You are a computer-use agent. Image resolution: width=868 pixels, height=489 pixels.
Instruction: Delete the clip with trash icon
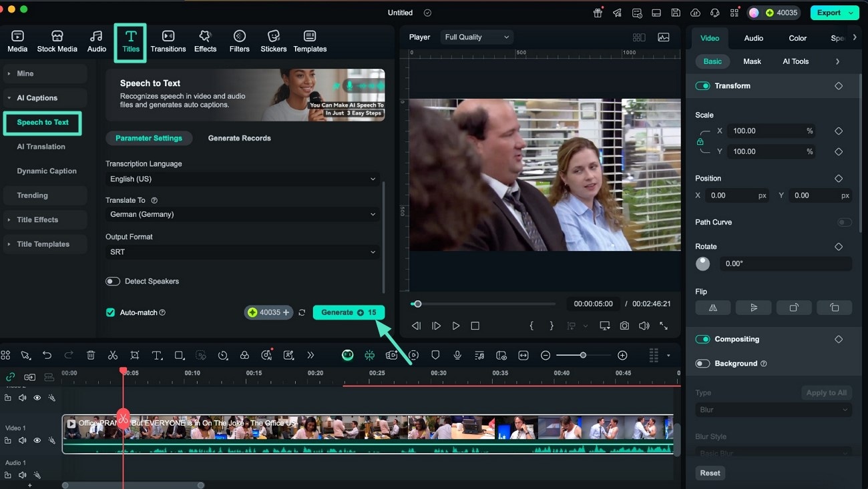click(x=91, y=356)
